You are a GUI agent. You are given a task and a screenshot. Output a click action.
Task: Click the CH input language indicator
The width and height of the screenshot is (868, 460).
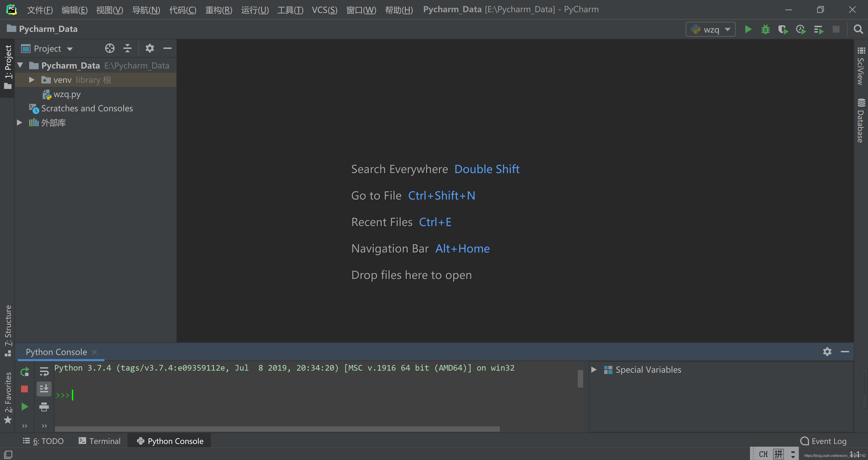(763, 454)
